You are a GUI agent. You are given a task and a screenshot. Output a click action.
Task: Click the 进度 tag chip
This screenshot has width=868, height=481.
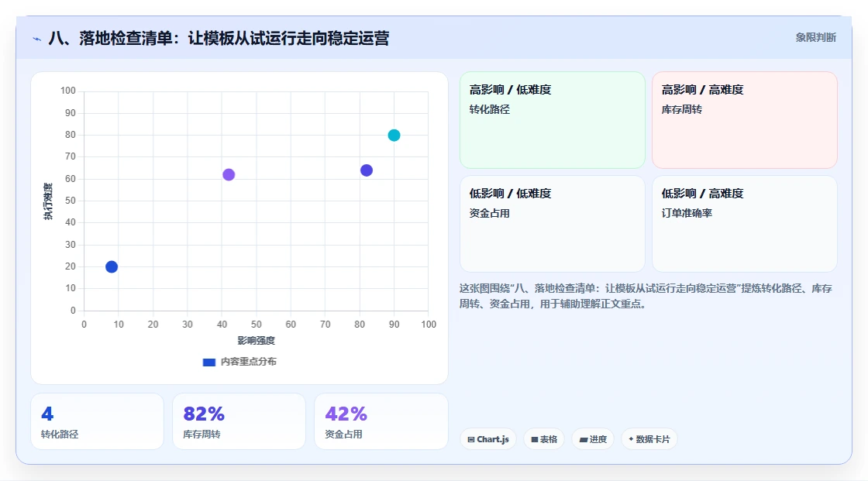(593, 439)
